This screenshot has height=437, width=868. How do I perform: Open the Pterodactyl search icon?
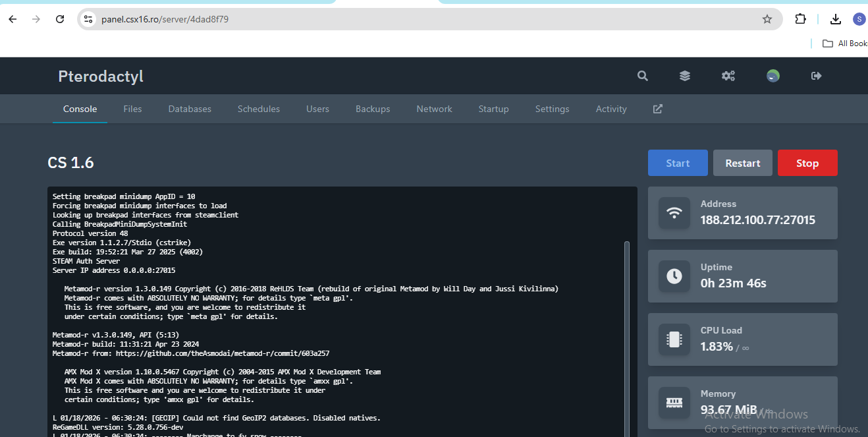[x=643, y=76]
